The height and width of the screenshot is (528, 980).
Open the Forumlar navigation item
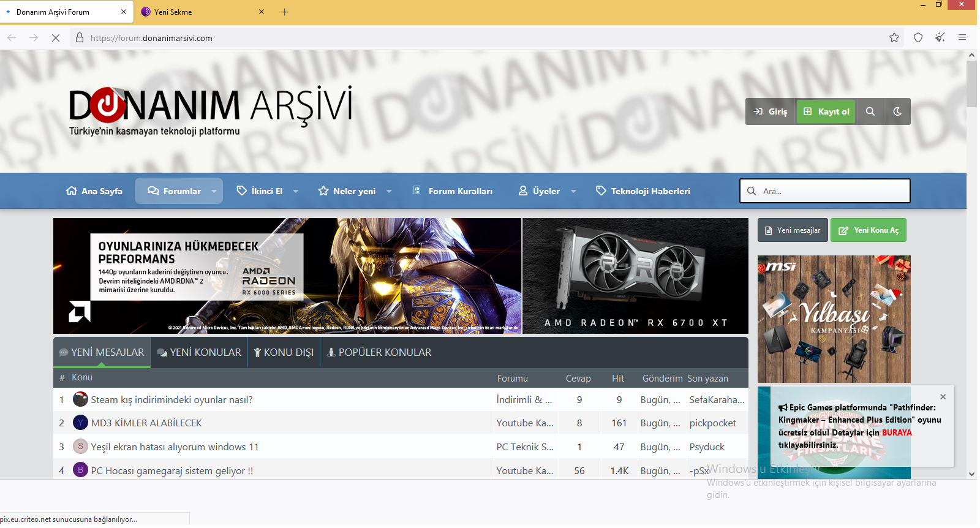click(175, 191)
